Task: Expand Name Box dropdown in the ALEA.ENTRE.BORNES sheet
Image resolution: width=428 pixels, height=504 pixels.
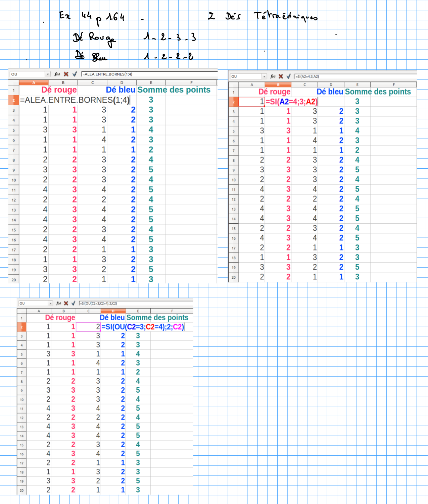Action: tap(48, 74)
